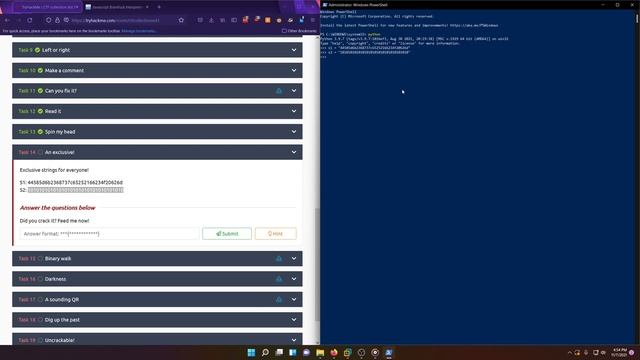Open File Explorer from the taskbar
Screen dimensions: 640x360
pyautogui.click(x=320, y=352)
